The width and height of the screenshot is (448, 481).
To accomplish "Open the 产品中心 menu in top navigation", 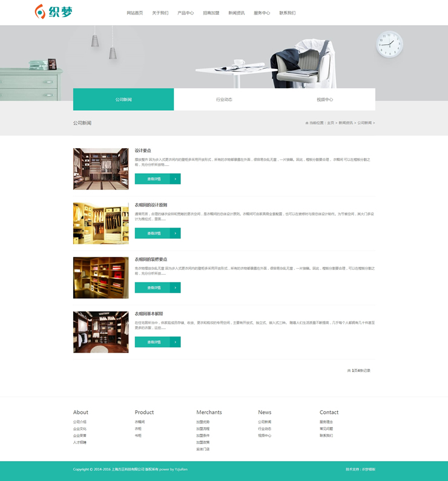I will (x=185, y=13).
